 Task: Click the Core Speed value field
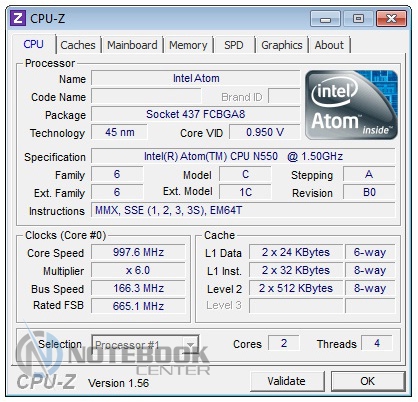point(138,252)
